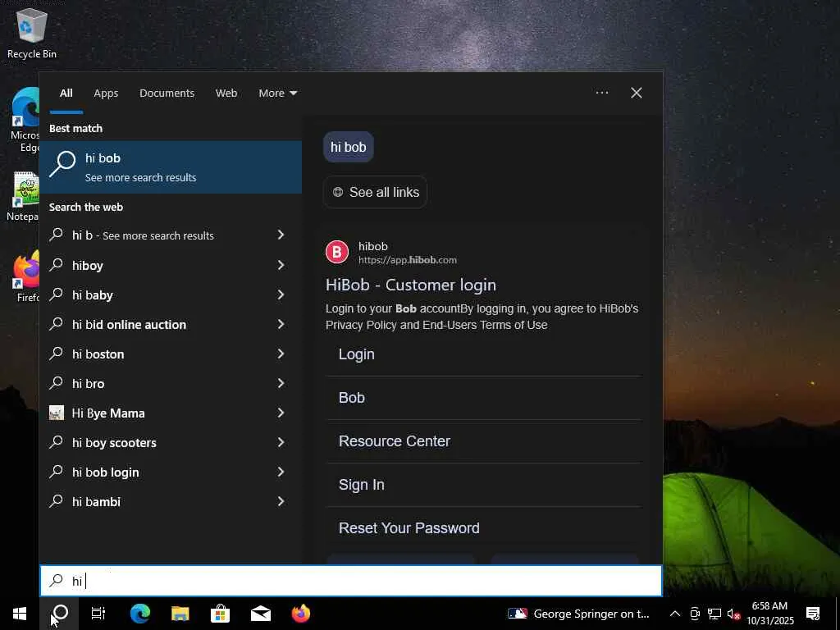840x630 pixels.
Task: Open the clock showing 6:58 AM
Action: pyautogui.click(x=769, y=614)
